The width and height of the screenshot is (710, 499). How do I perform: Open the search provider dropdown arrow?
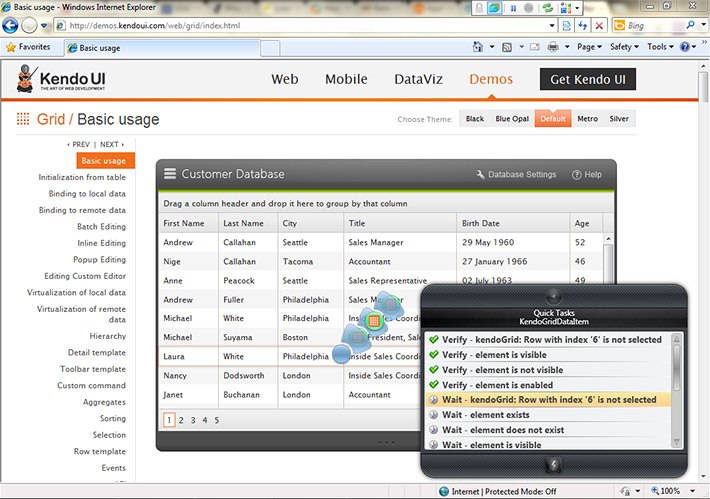(704, 25)
